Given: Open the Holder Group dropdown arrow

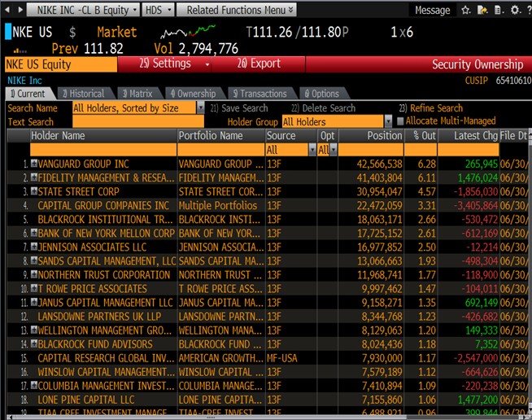Looking at the screenshot, I should click(x=388, y=121).
